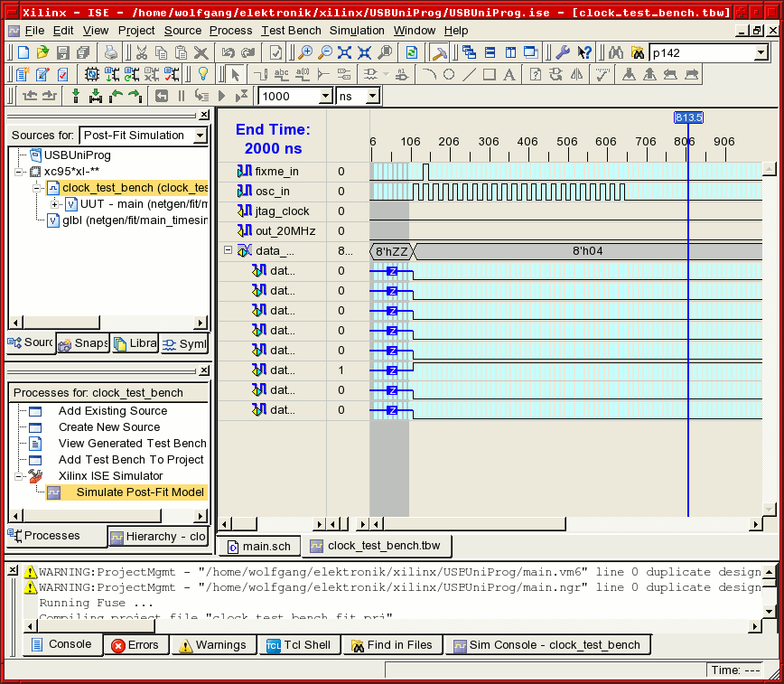The height and width of the screenshot is (684, 784).
Task: Save the current file with the floppy icon
Action: pos(62,52)
